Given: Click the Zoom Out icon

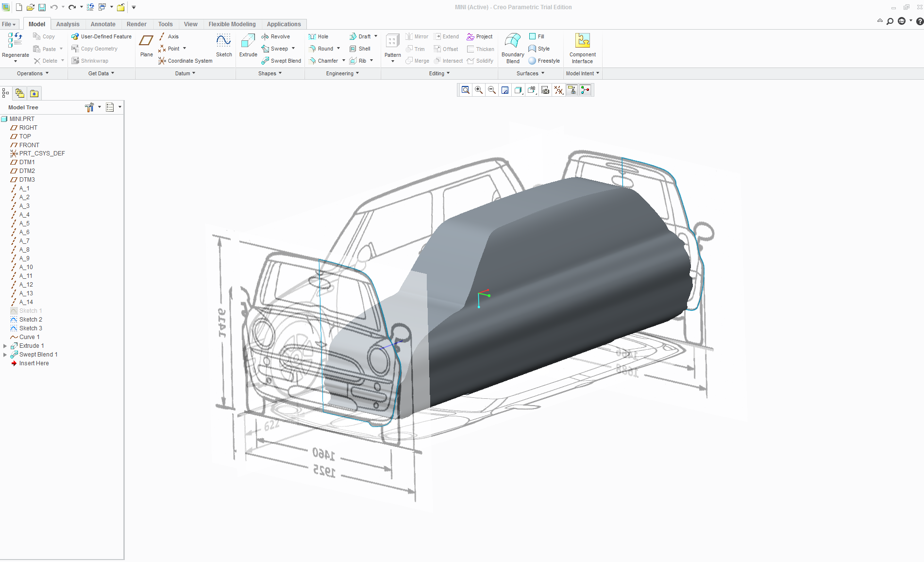Looking at the screenshot, I should (492, 90).
